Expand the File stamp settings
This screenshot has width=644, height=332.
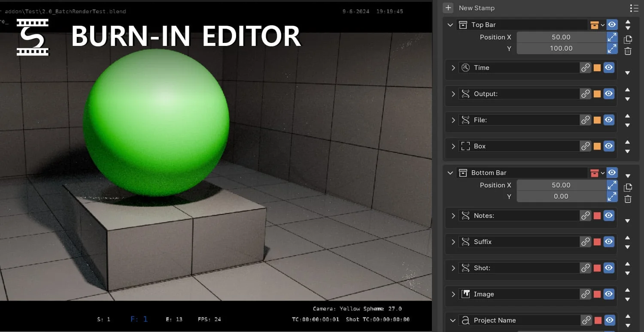(453, 120)
